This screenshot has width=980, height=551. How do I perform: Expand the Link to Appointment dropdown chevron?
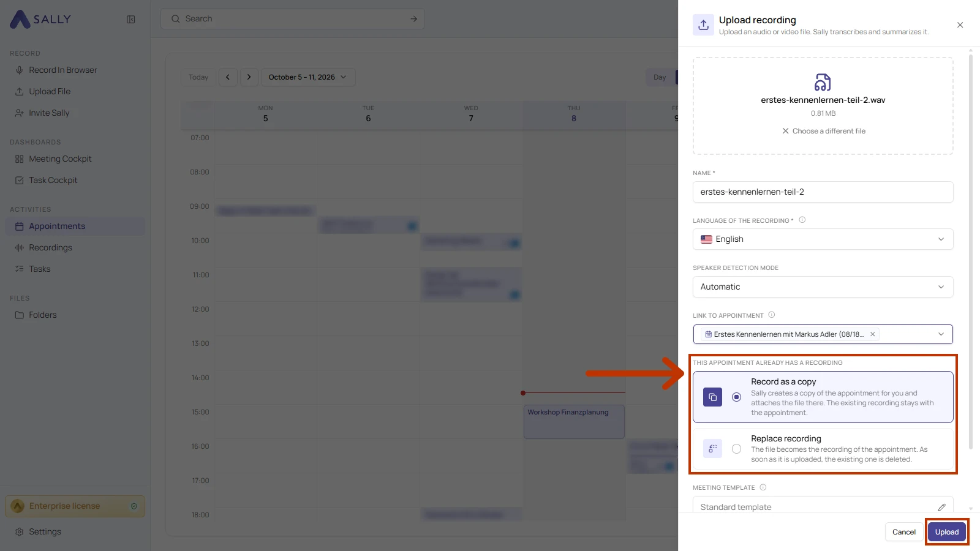click(x=941, y=334)
